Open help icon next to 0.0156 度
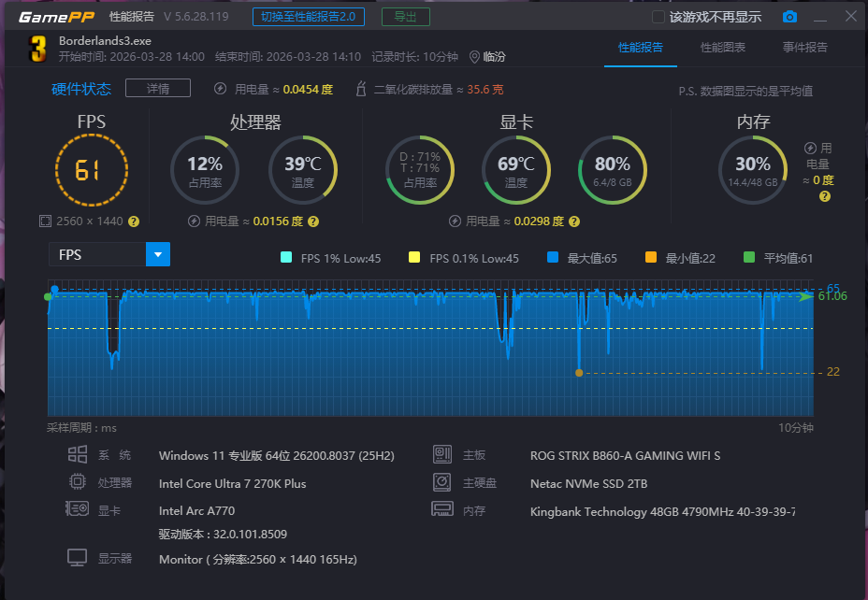 coord(313,221)
